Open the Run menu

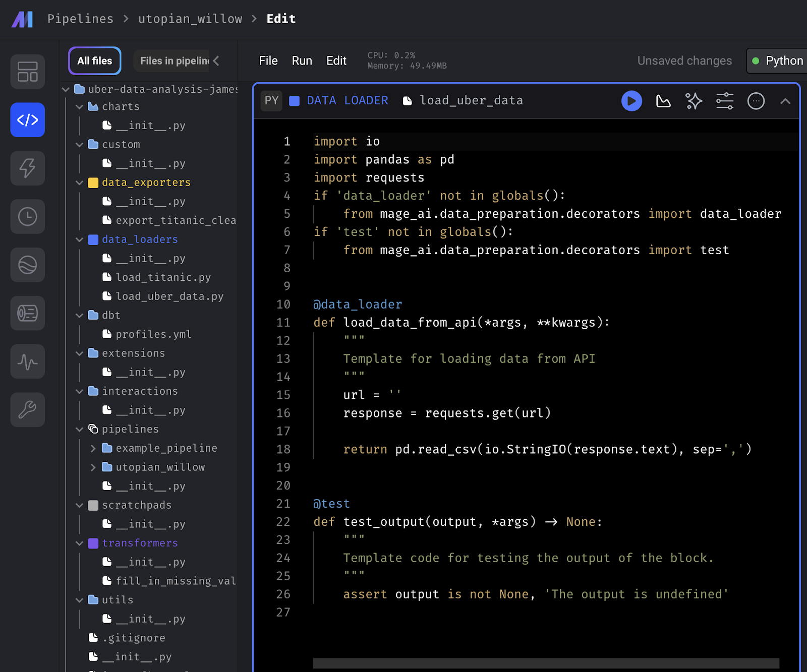(x=302, y=60)
